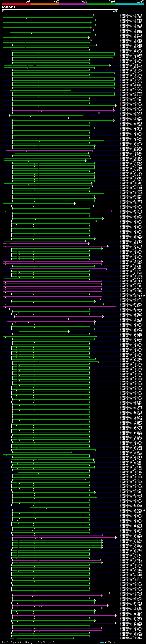Click hit label UniRef100_P22717

click(x=131, y=80)
